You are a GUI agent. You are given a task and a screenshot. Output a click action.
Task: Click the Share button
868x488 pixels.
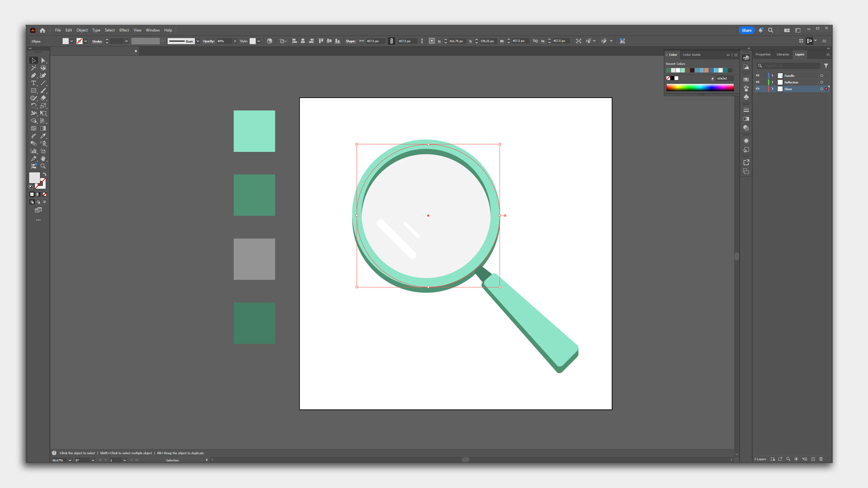tap(746, 30)
